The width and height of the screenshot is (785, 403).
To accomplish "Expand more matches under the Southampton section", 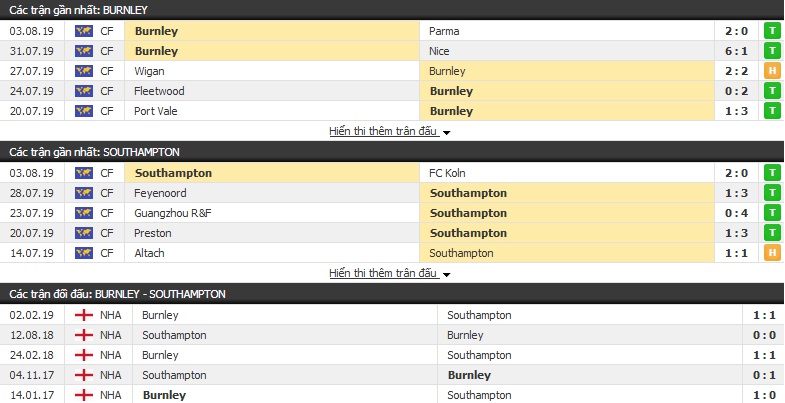I will [x=384, y=273].
